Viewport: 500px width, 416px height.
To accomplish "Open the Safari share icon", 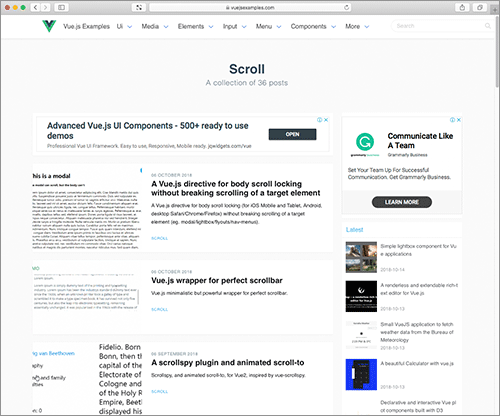I will click(462, 7).
